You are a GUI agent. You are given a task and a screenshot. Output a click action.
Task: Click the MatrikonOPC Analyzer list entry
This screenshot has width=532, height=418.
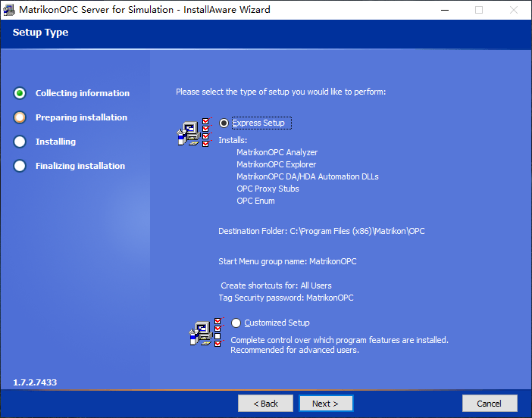click(277, 152)
